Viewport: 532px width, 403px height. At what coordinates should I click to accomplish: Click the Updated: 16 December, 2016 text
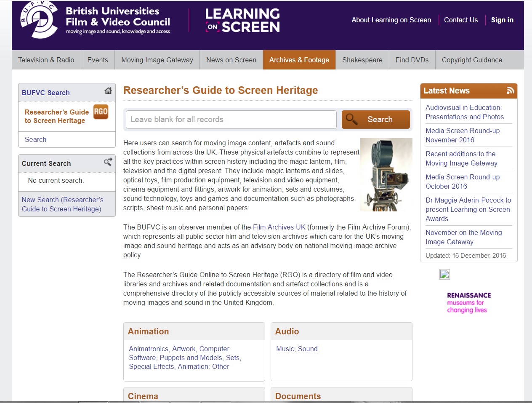(x=466, y=255)
